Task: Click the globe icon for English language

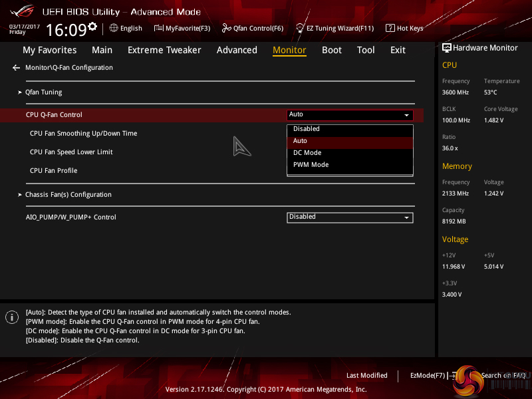Action: coord(114,28)
